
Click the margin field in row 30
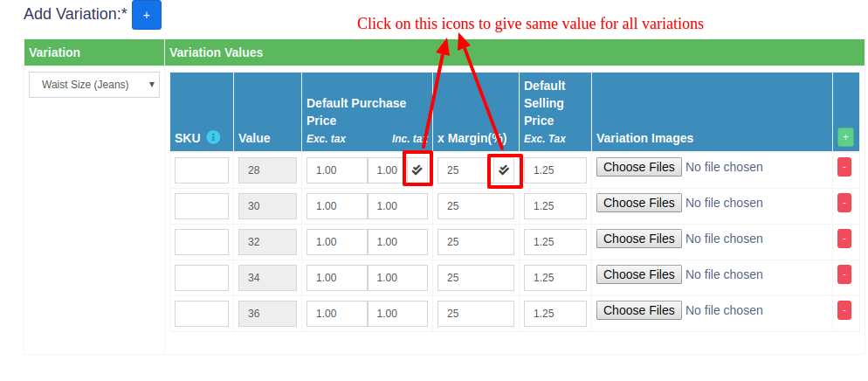(476, 206)
